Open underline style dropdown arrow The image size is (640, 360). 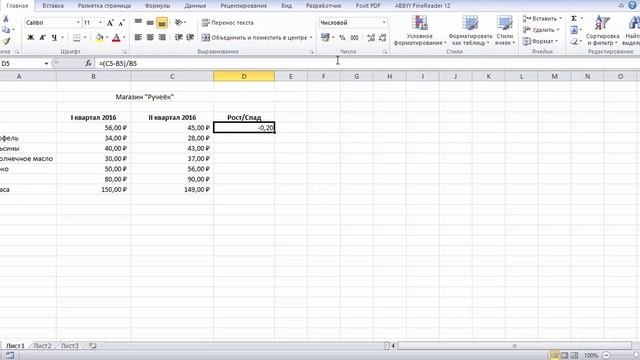(x=62, y=38)
